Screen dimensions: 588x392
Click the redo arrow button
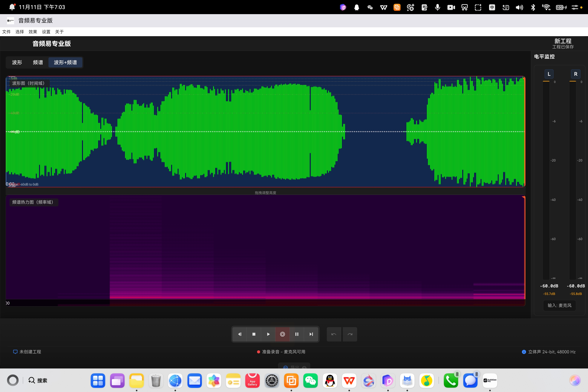click(x=350, y=334)
